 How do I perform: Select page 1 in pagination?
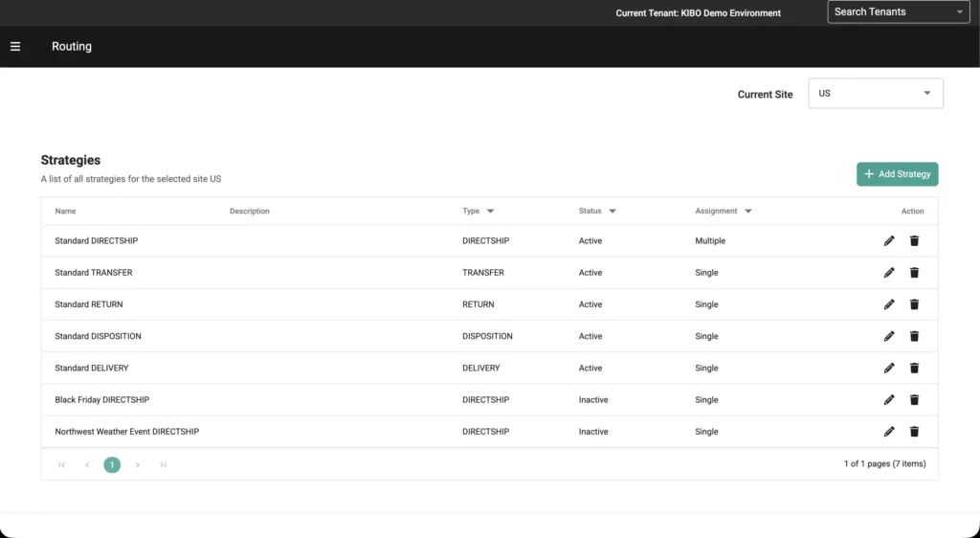(112, 464)
